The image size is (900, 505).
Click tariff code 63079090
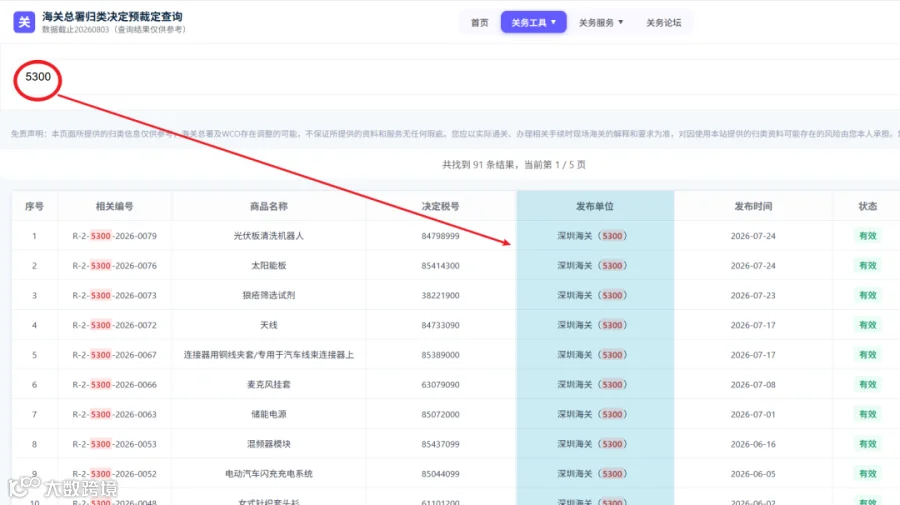(x=440, y=384)
